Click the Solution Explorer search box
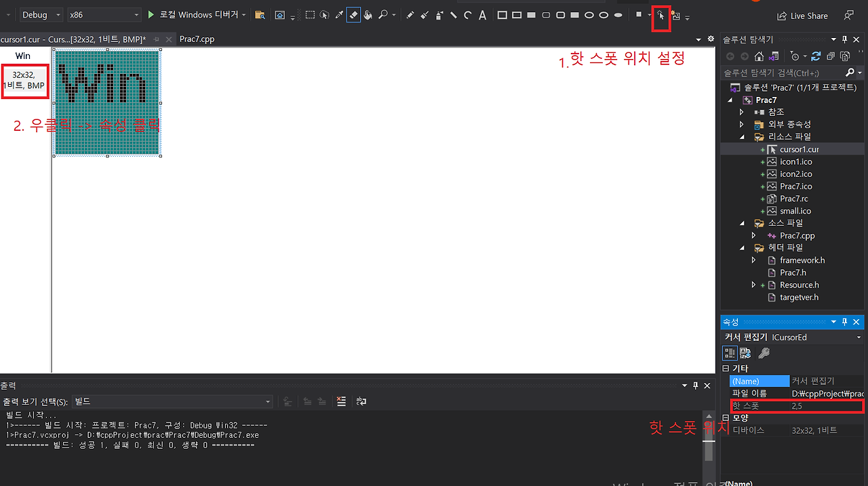 (782, 73)
